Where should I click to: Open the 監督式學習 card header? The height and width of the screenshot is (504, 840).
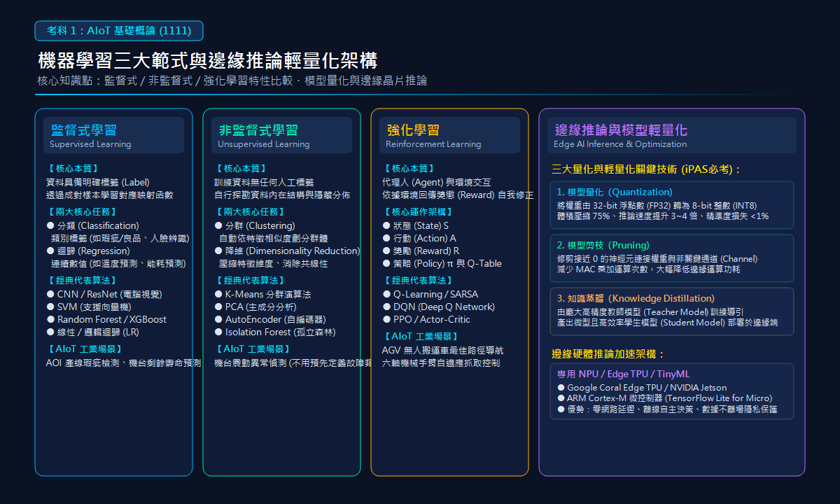click(x=114, y=135)
